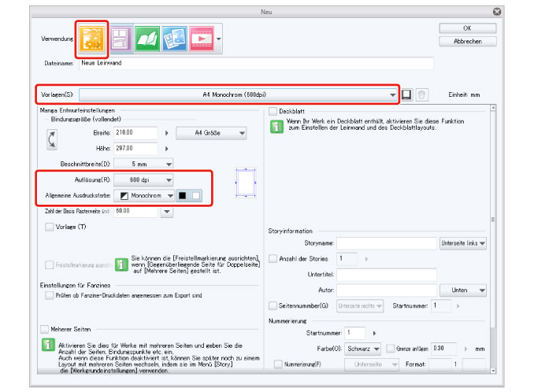Select the Comic usage icon
Screen dimensions: 549x392
(x=120, y=39)
